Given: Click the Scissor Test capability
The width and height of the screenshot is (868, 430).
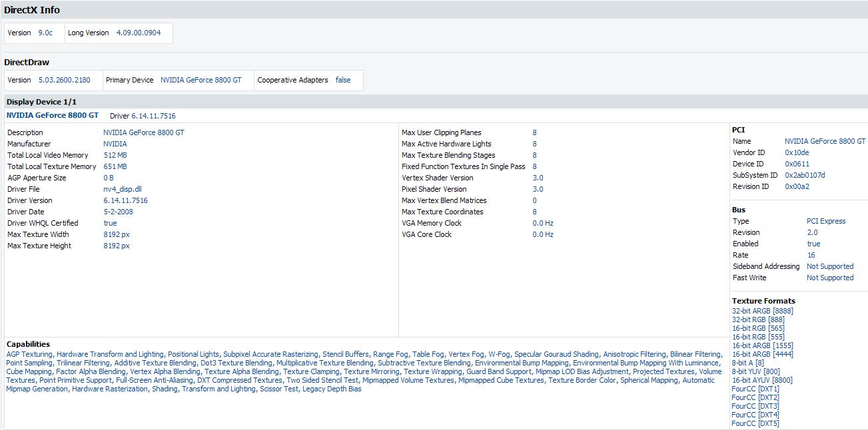Looking at the screenshot, I should pyautogui.click(x=279, y=389).
